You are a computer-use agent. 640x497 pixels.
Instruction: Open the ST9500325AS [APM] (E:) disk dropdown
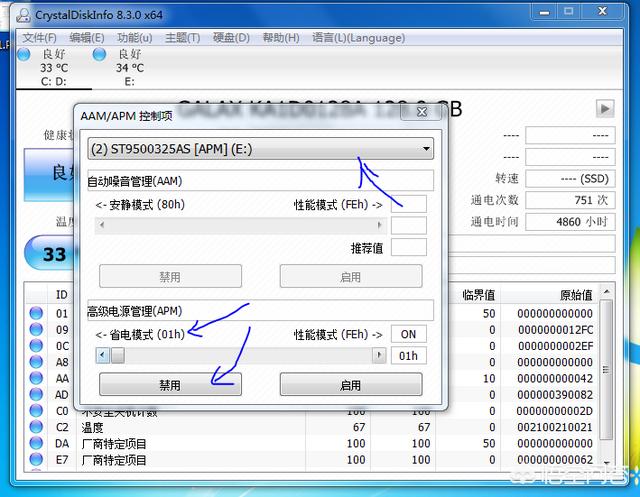(260, 149)
